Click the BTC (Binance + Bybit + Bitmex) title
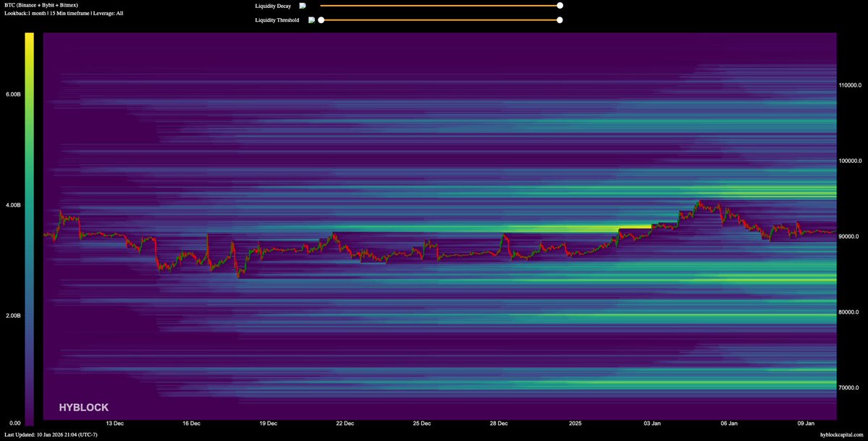This screenshot has height=441, width=868. click(x=39, y=5)
